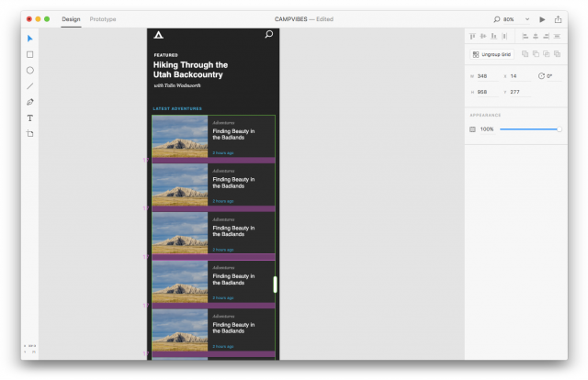This screenshot has width=588, height=380.
Task: Click the Ungroup Grid button
Action: (492, 55)
